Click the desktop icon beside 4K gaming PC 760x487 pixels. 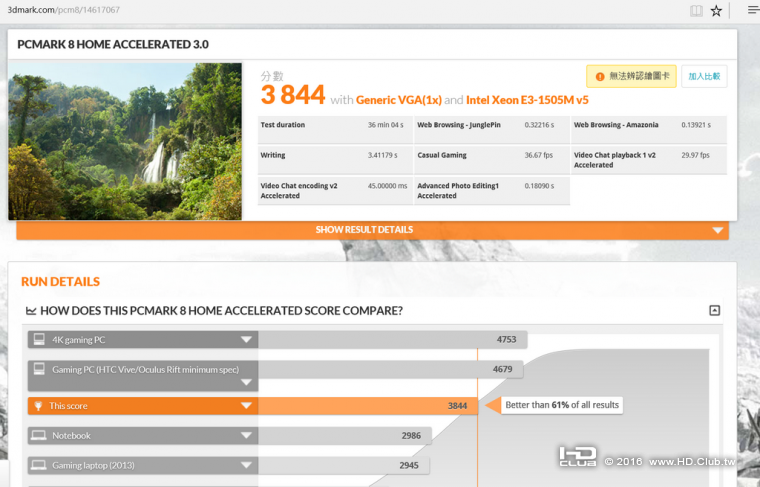(38, 340)
